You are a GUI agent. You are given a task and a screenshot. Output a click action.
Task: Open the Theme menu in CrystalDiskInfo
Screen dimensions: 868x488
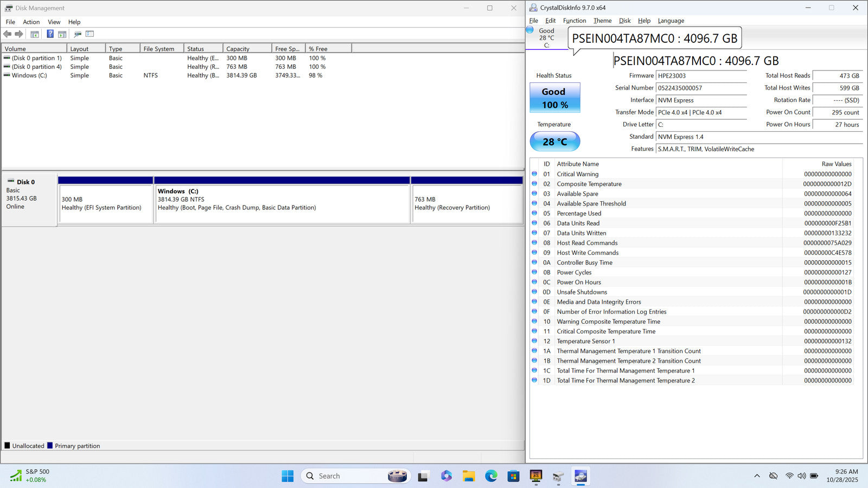pyautogui.click(x=602, y=21)
